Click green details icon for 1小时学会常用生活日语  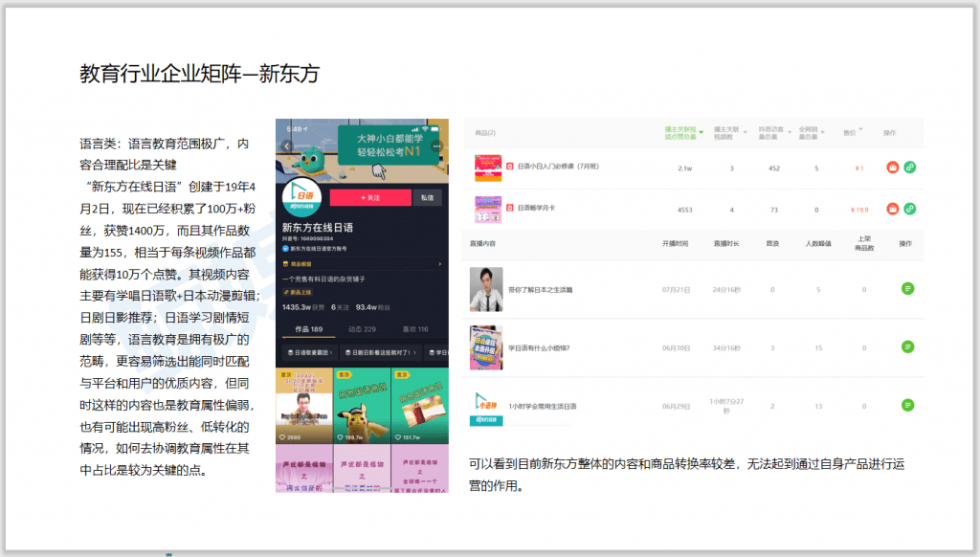click(908, 405)
